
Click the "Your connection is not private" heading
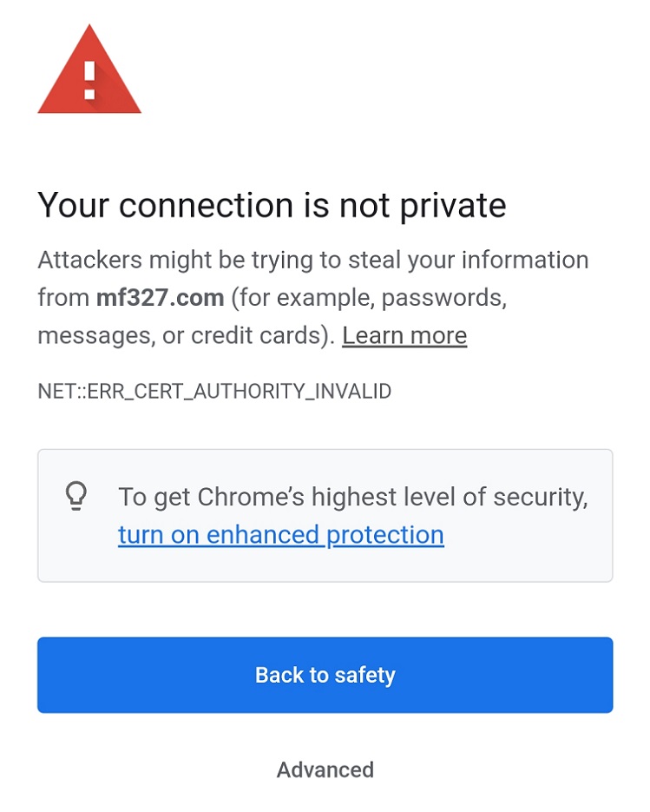(272, 206)
